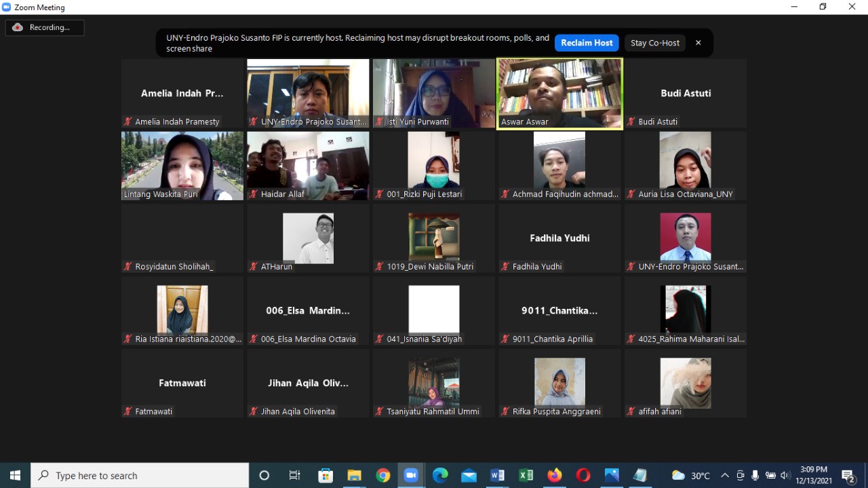The image size is (868, 488).
Task: Click 9011_Chantika Aprillia's muted mic icon
Action: [505, 339]
